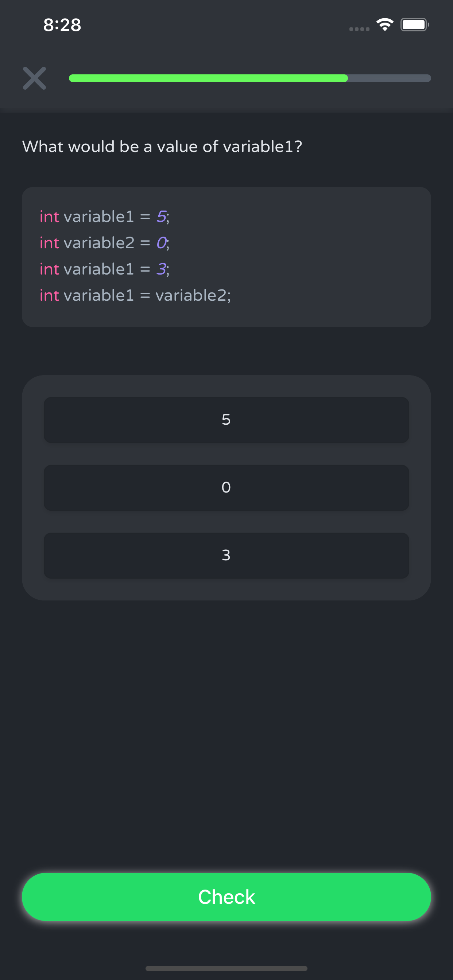Tap the pink 'int' keyword in line one
The width and height of the screenshot is (453, 980).
[x=49, y=217]
